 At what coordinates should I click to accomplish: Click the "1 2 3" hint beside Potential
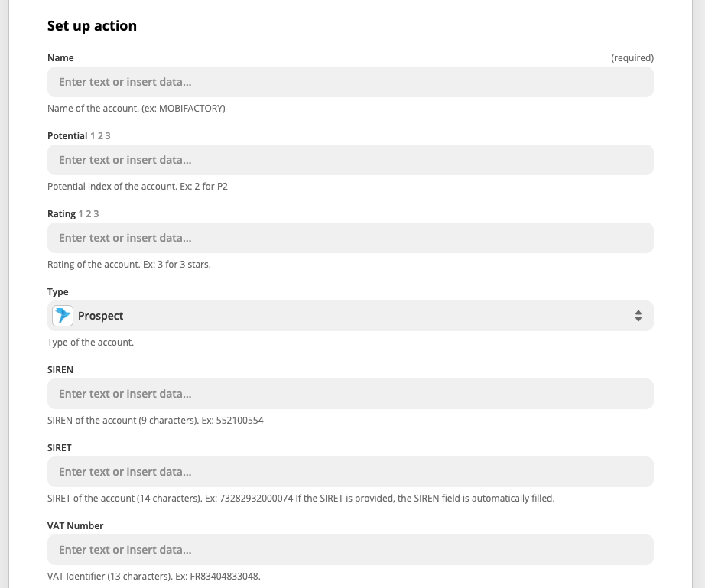(100, 136)
